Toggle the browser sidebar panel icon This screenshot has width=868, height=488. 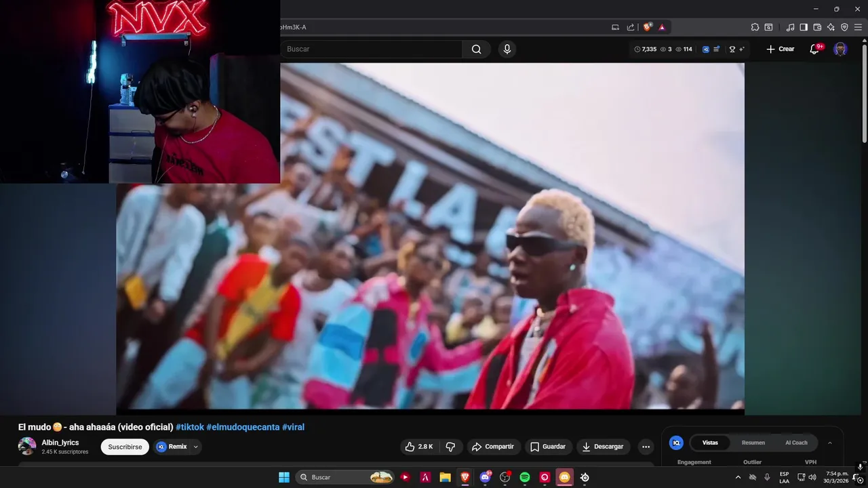(804, 27)
